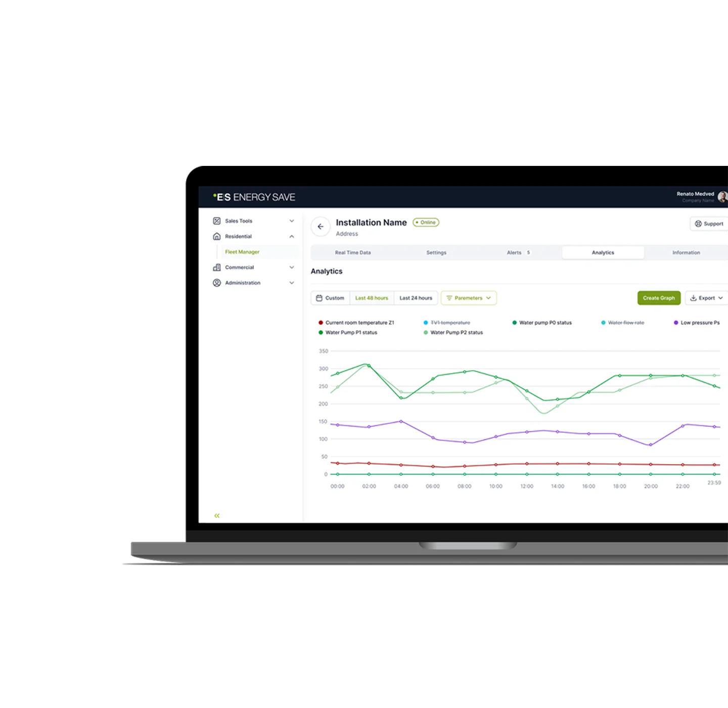Click the Low pressure Ps purple swatch
Image resolution: width=728 pixels, height=708 pixels.
click(x=676, y=323)
